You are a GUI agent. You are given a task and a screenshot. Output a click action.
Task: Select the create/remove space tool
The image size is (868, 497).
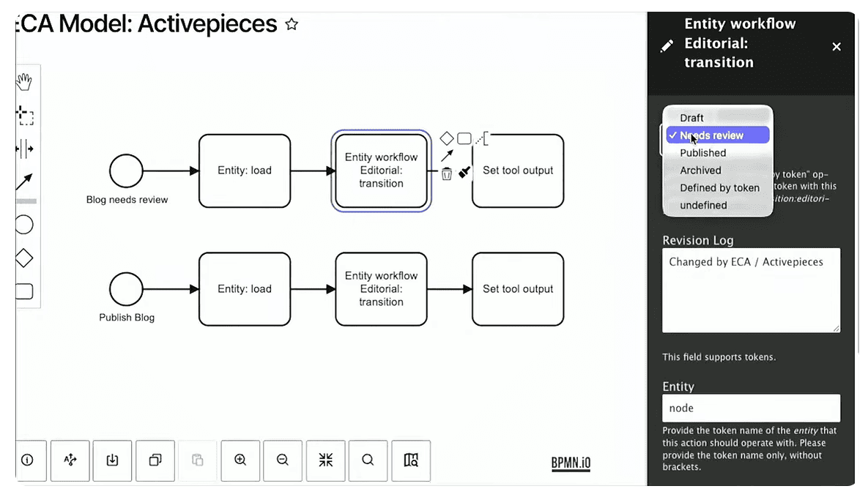[x=25, y=149]
